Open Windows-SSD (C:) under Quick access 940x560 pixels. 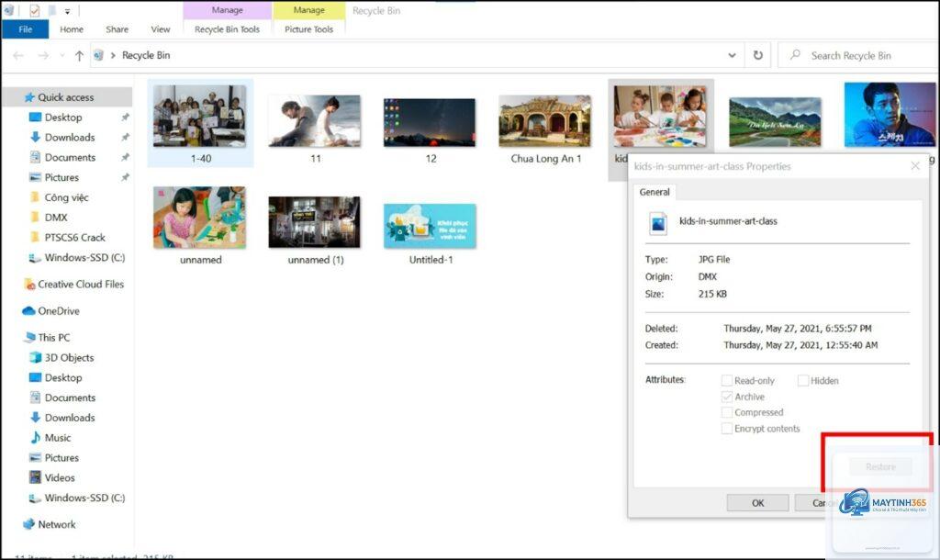pos(84,258)
